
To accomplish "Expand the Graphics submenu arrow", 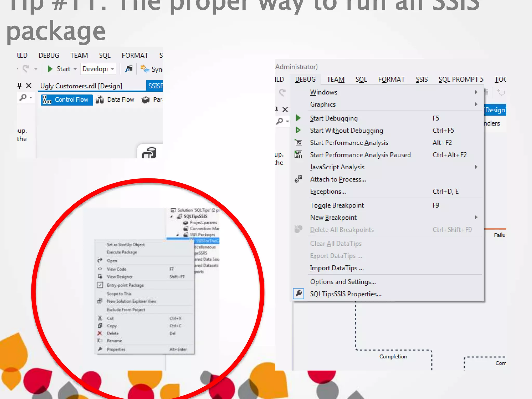I will 476,104.
